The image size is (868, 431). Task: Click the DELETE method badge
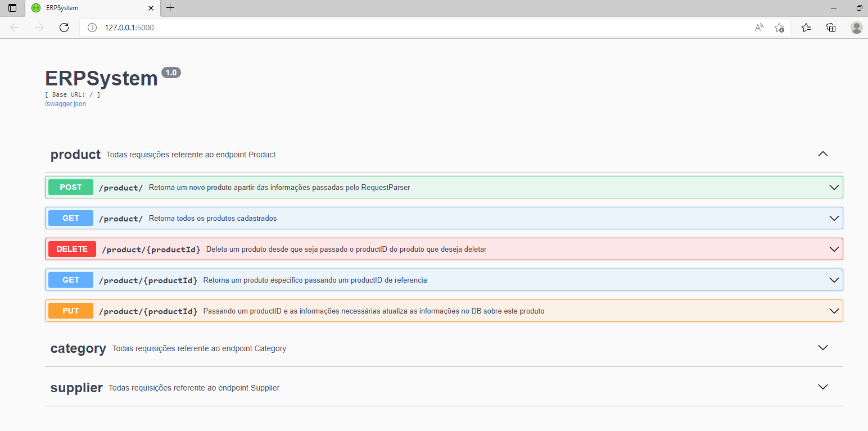coord(71,248)
